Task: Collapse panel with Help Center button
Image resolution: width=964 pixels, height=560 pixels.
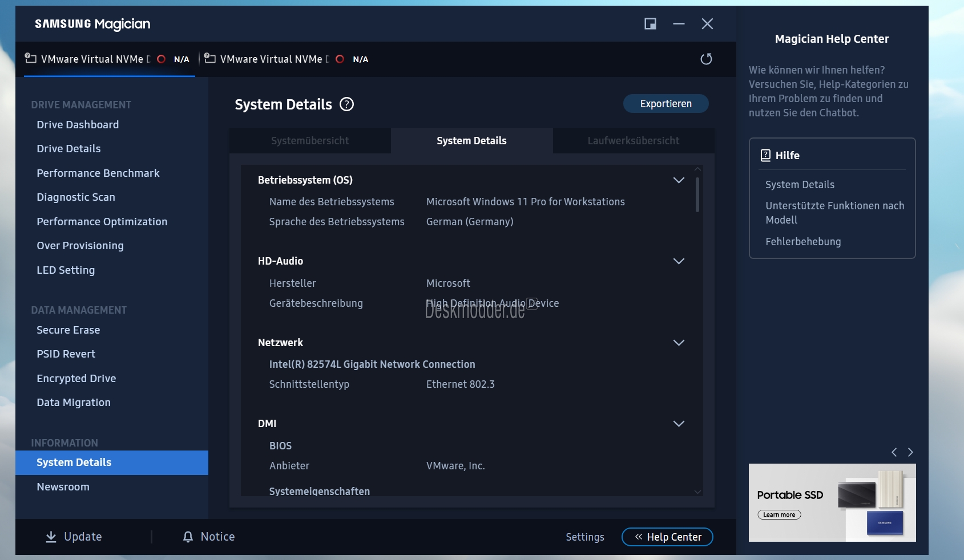Action: coord(667,537)
